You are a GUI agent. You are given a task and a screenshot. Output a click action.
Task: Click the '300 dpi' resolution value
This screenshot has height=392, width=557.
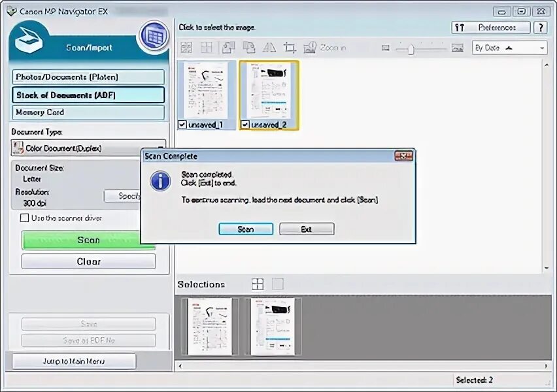(x=35, y=203)
